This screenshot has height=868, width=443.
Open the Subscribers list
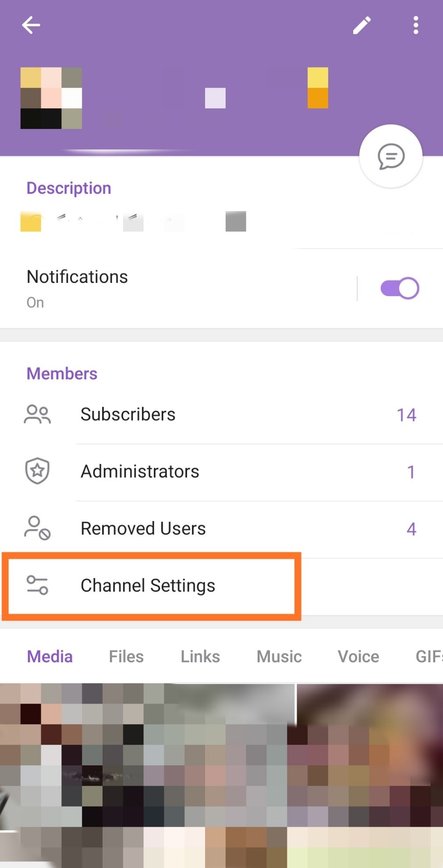point(221,415)
